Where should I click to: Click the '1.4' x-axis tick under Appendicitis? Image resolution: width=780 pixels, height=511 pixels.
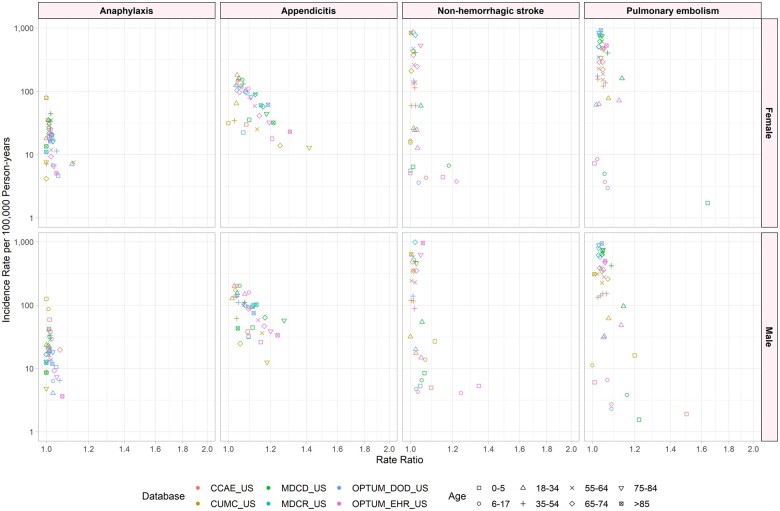coord(306,449)
